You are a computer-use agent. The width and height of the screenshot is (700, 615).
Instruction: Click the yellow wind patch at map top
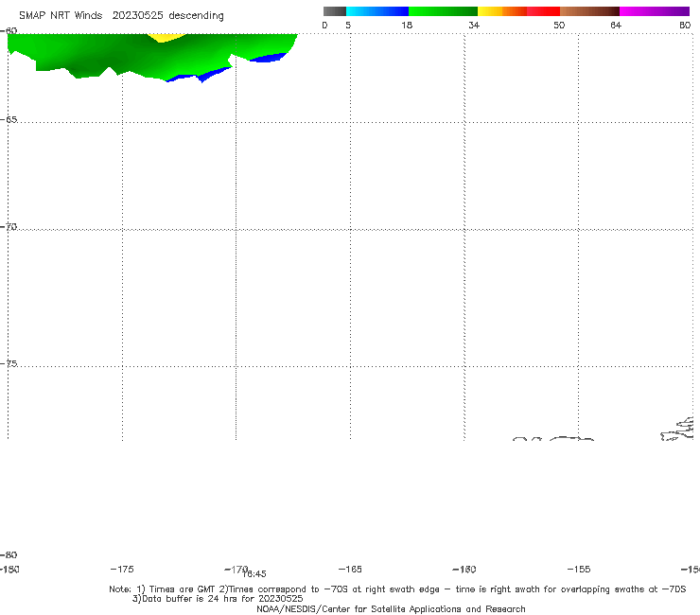point(166,38)
